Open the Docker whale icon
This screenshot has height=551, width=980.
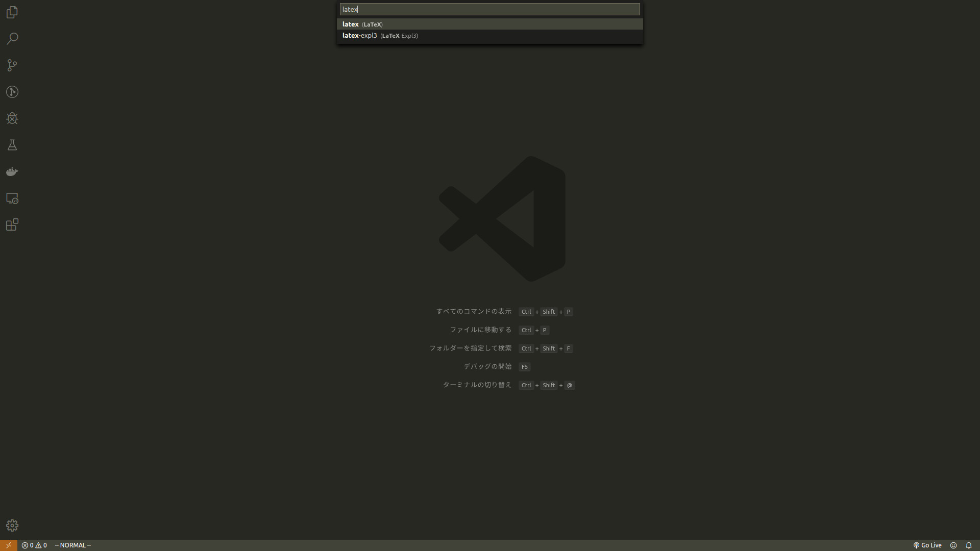coord(12,172)
